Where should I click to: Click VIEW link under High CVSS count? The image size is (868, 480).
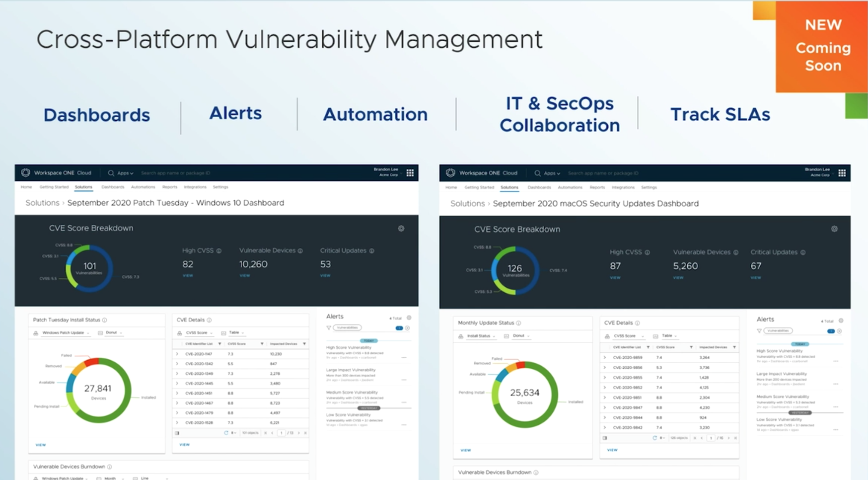point(188,275)
